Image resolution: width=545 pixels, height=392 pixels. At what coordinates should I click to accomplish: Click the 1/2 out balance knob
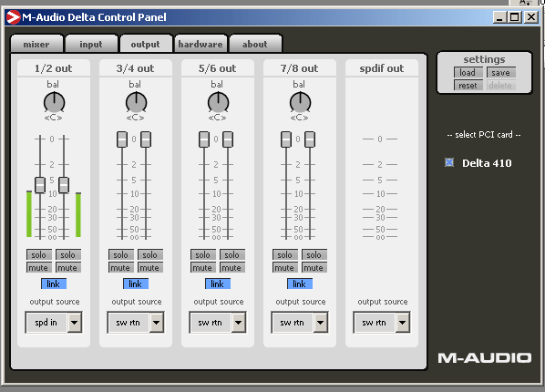pyautogui.click(x=54, y=103)
